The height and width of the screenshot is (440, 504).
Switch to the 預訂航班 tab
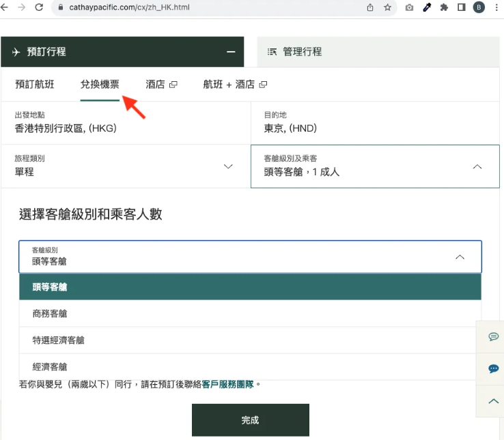coord(35,85)
